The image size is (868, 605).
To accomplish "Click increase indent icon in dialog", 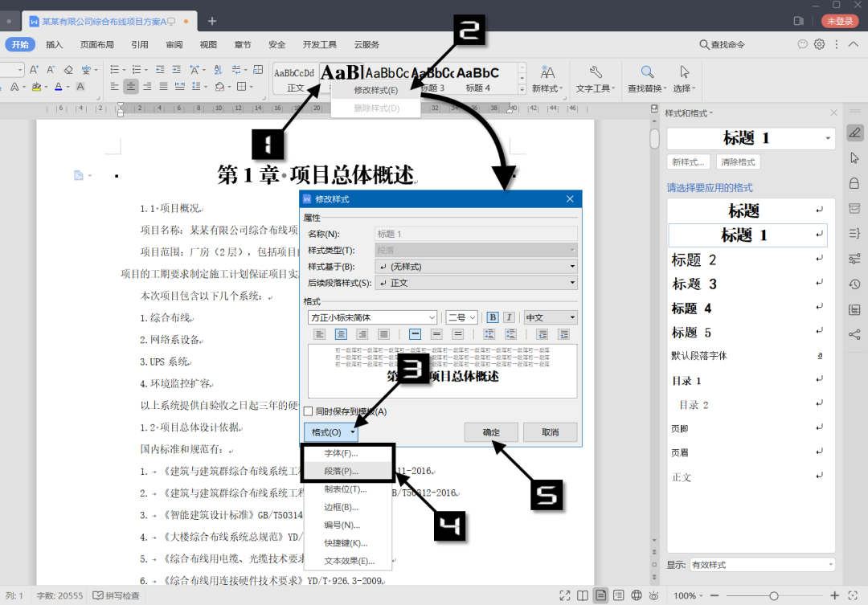I will [563, 334].
